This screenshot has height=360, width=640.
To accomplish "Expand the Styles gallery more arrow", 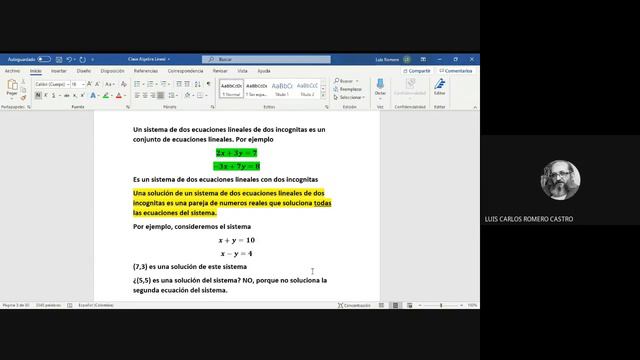I will click(x=323, y=96).
